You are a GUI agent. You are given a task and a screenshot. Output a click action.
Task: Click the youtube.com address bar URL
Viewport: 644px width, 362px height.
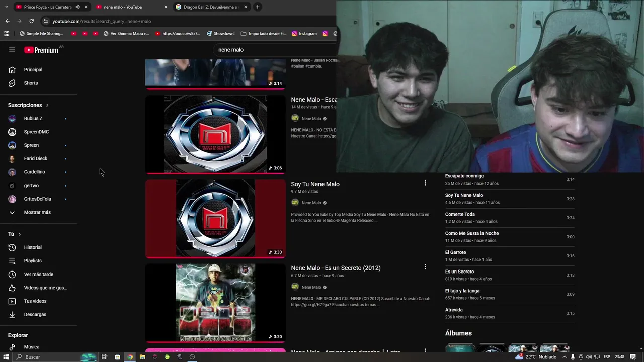[102, 21]
